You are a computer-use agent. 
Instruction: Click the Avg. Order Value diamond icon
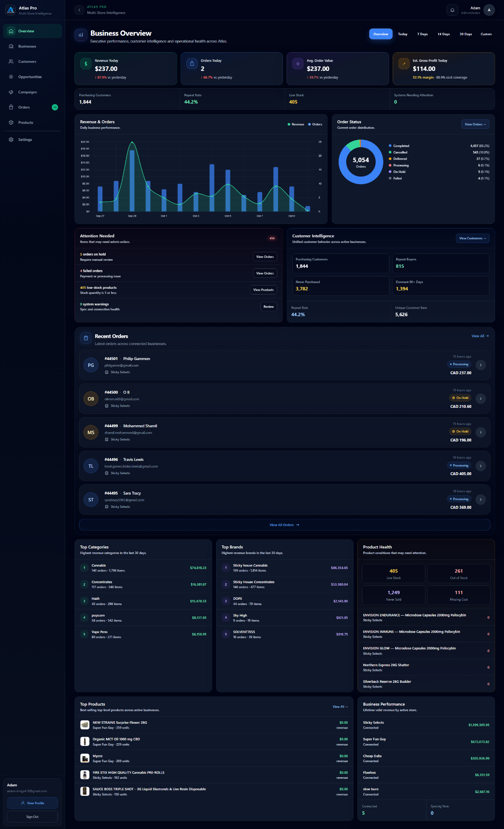pos(298,64)
